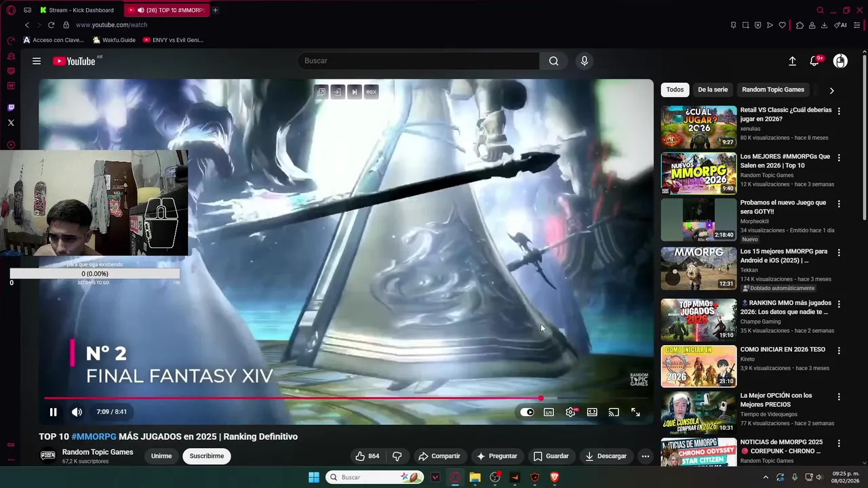Open the Windows Start button
The image size is (868, 488).
click(314, 477)
